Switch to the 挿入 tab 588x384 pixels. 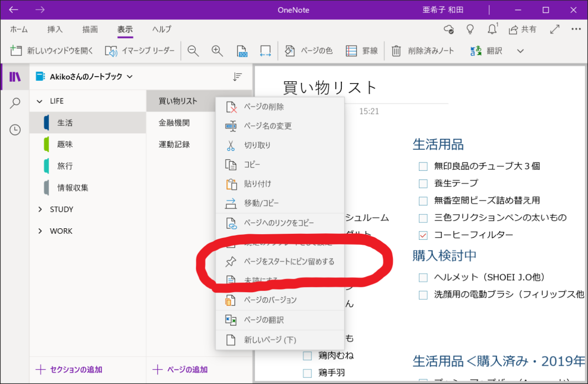[55, 29]
